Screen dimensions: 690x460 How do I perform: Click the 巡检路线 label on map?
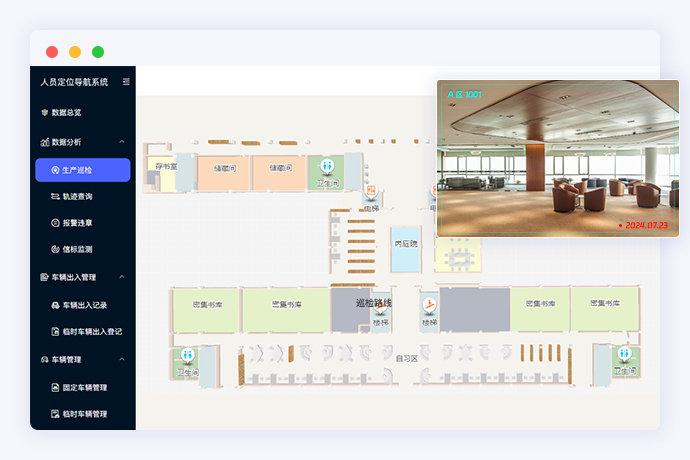tap(374, 302)
